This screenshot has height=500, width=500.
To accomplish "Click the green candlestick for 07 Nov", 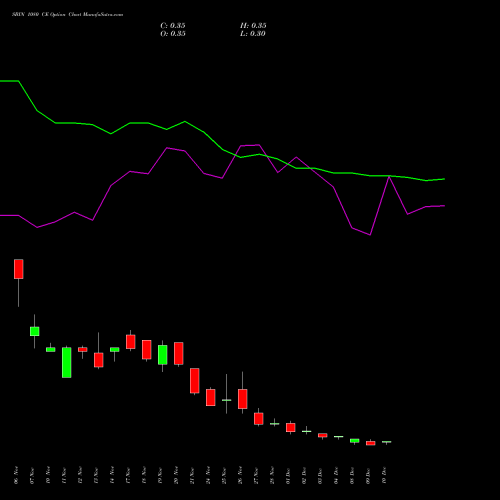I will coord(35,331).
